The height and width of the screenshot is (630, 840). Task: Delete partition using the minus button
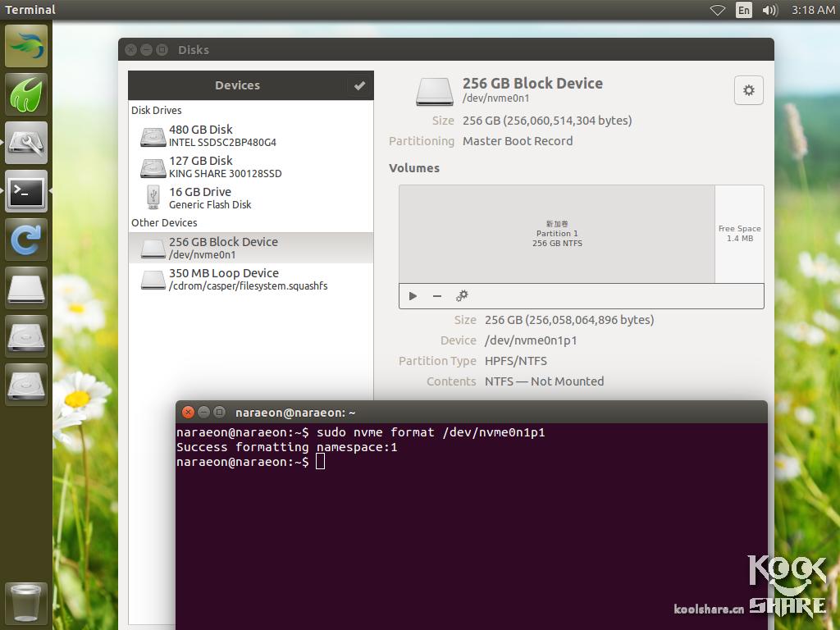(437, 295)
